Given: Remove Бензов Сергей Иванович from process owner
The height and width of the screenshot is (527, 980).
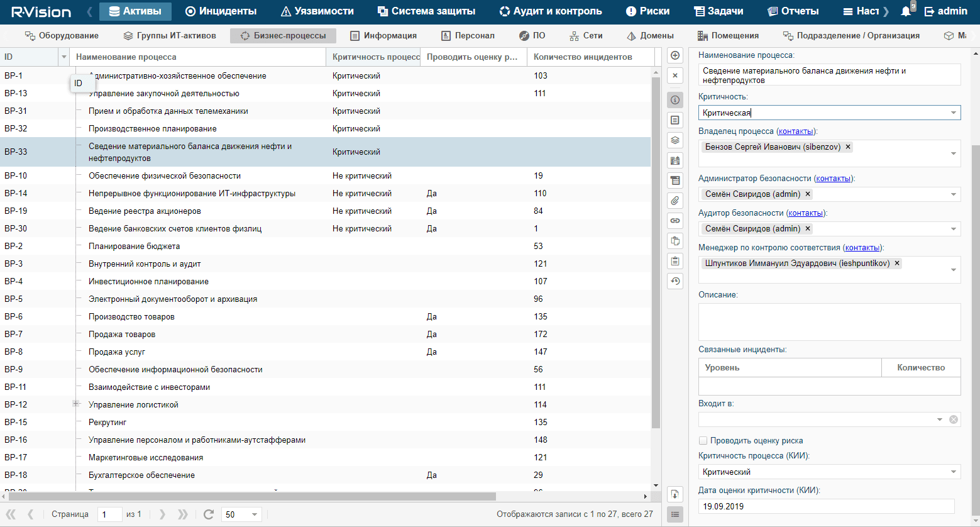Looking at the screenshot, I should [x=848, y=147].
